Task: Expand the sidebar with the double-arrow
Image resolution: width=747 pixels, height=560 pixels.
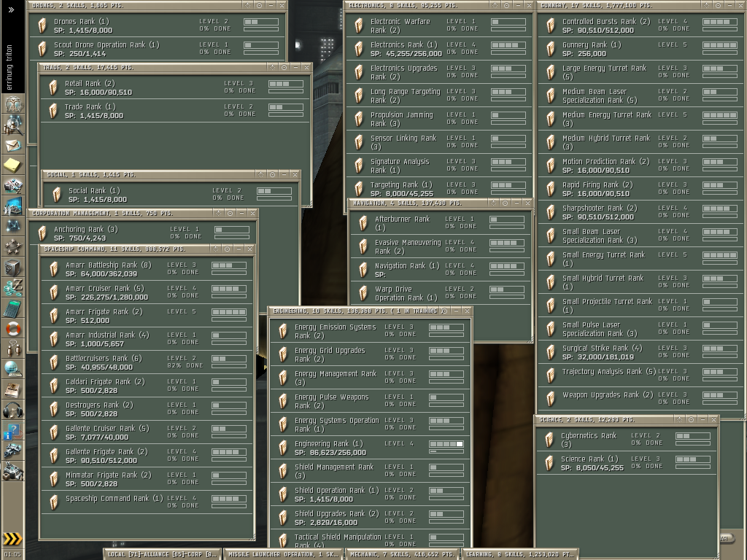Action: [12, 9]
